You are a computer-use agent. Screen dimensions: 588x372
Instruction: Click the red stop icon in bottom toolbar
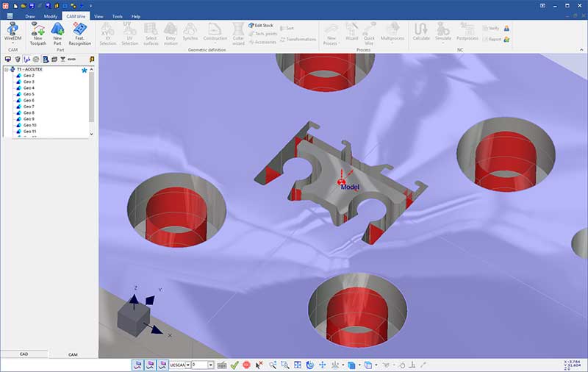(x=246, y=365)
